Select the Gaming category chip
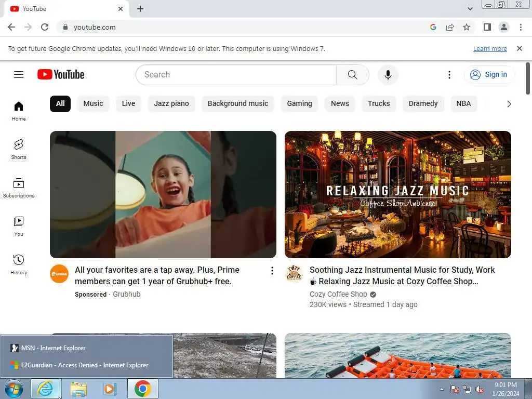The width and height of the screenshot is (532, 399). pos(300,103)
